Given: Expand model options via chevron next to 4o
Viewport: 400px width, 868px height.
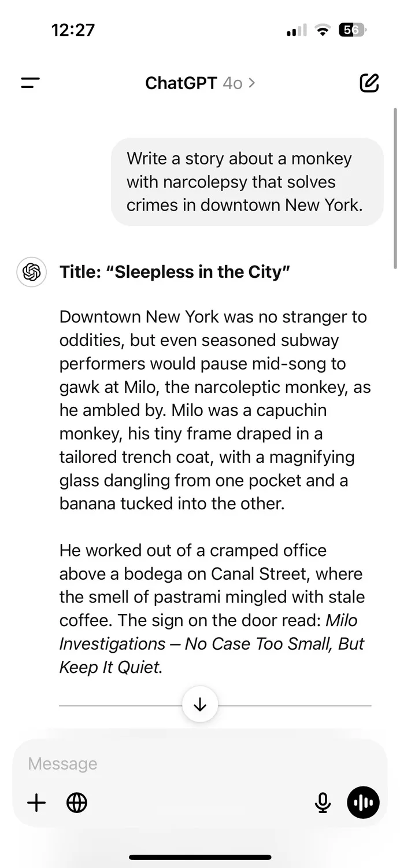Looking at the screenshot, I should [251, 83].
